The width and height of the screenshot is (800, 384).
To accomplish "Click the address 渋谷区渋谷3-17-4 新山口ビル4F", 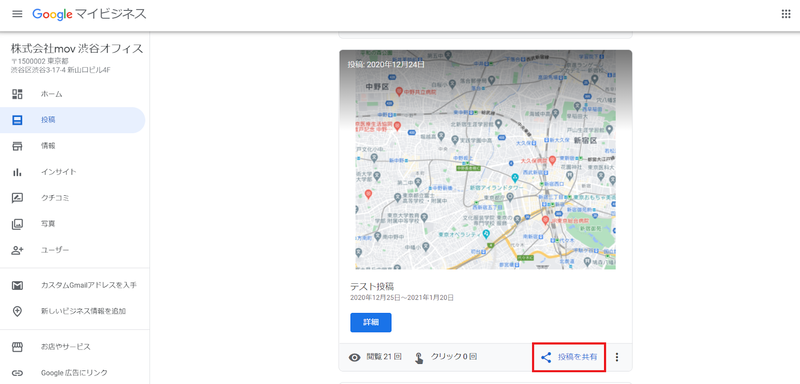I will pos(61,70).
